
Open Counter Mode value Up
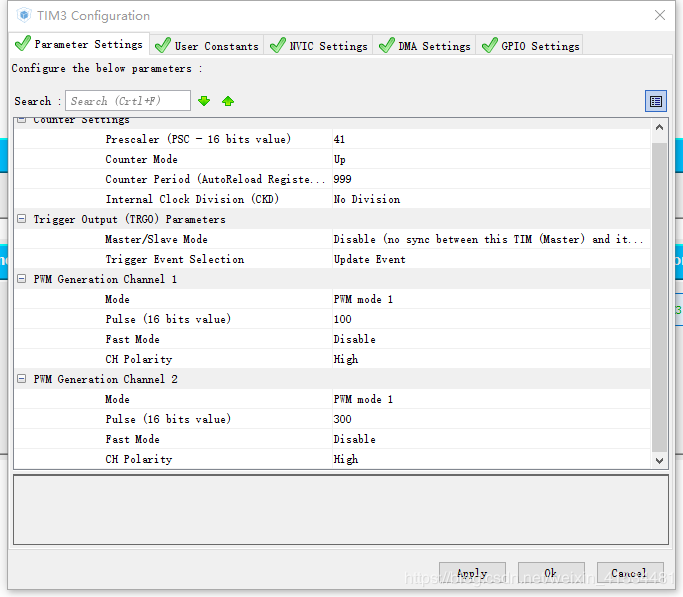(x=491, y=159)
